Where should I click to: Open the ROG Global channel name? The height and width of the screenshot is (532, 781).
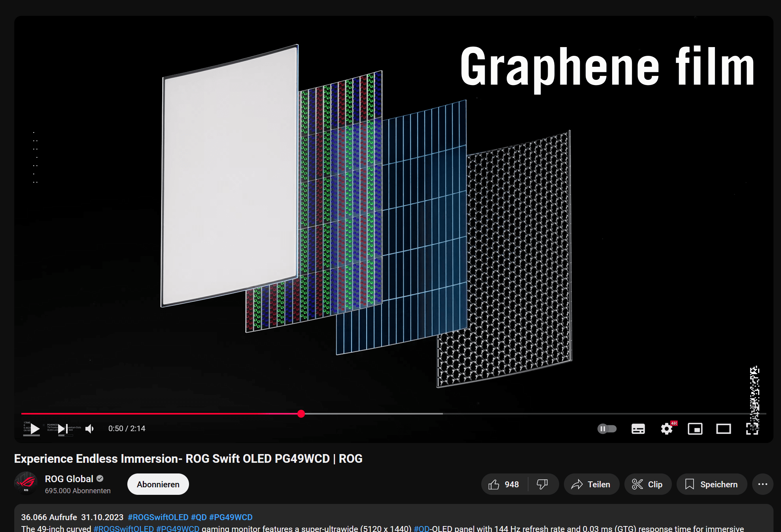click(x=69, y=479)
